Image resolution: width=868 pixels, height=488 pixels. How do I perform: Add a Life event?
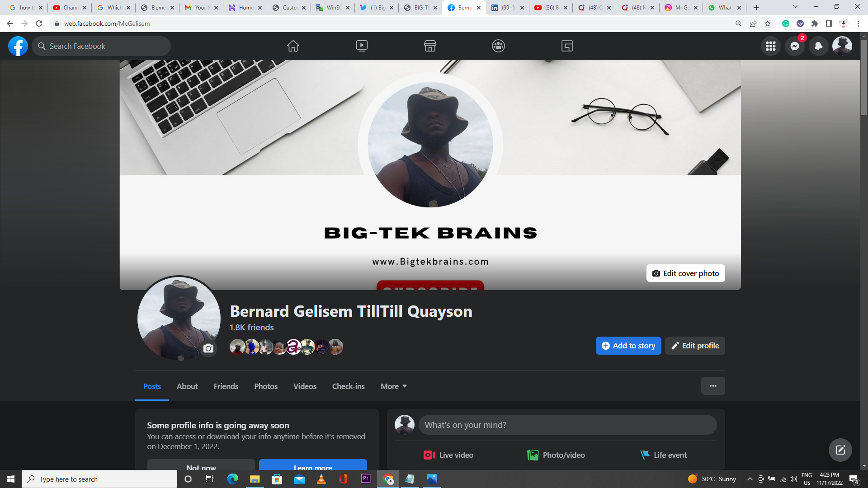663,455
